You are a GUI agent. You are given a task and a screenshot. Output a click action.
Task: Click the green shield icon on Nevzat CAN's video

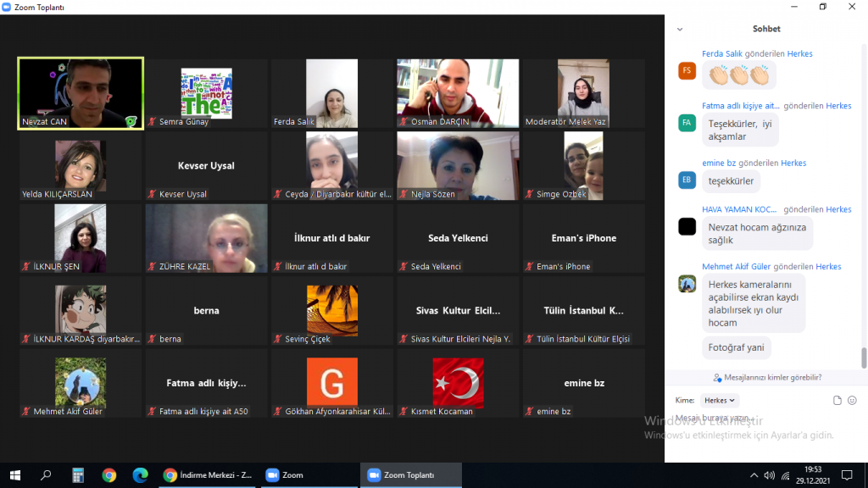pos(131,121)
